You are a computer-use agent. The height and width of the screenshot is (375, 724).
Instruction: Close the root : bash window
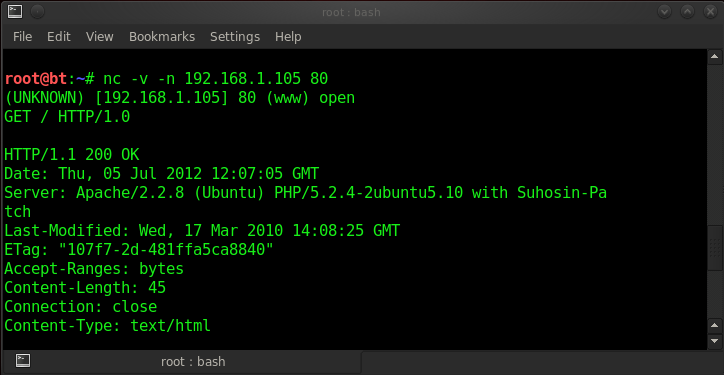coord(710,12)
